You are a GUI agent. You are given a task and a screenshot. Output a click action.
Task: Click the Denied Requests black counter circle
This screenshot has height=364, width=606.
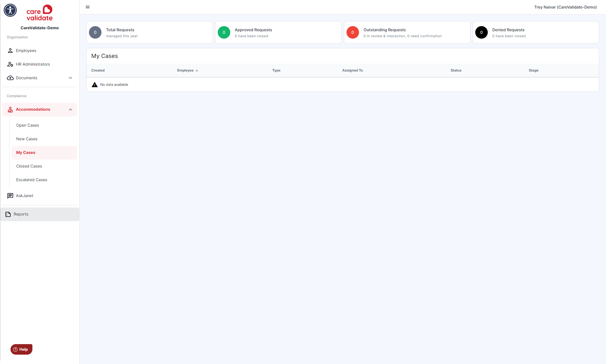point(482,32)
